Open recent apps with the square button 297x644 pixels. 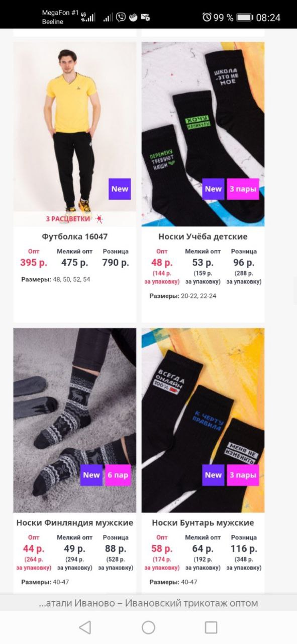click(211, 627)
